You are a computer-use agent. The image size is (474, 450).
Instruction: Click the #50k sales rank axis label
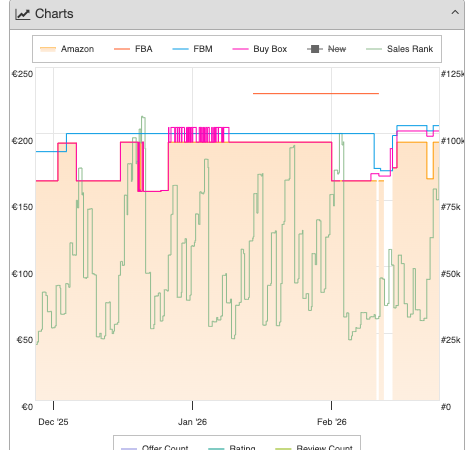(451, 274)
